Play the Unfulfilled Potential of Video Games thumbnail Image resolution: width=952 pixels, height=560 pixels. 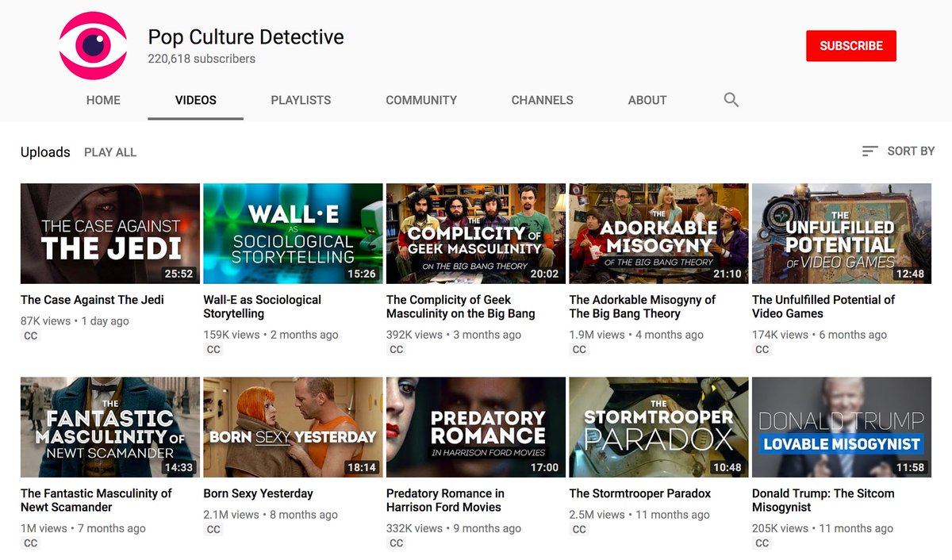click(x=842, y=234)
